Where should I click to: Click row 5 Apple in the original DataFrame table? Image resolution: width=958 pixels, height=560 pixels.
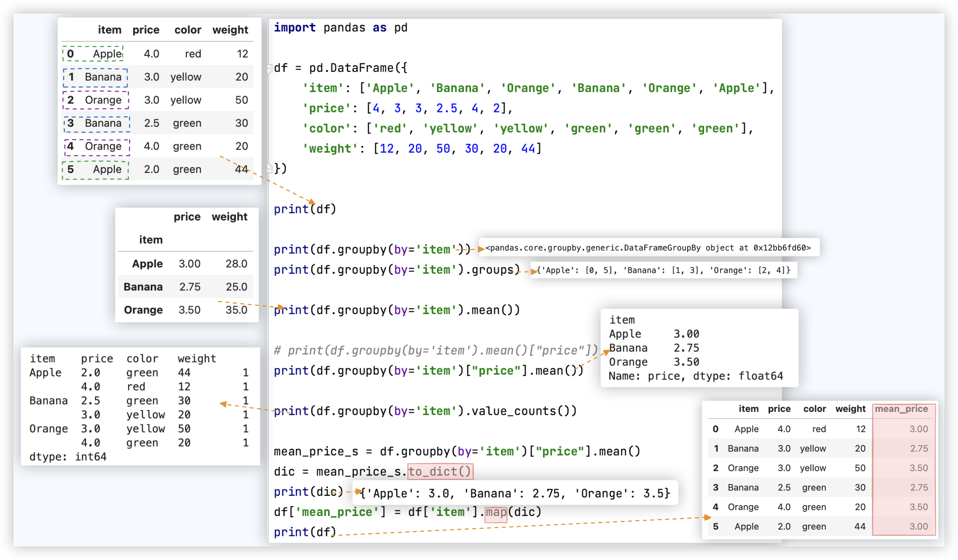158,169
